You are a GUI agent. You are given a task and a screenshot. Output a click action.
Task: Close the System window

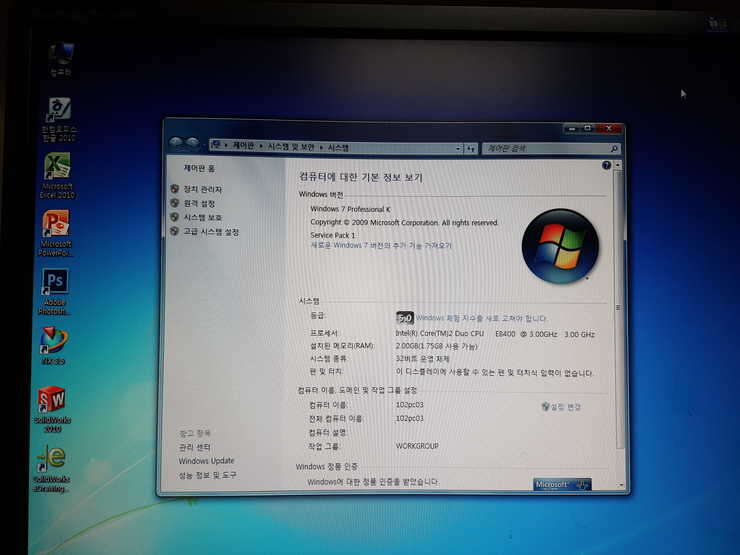pyautogui.click(x=609, y=128)
